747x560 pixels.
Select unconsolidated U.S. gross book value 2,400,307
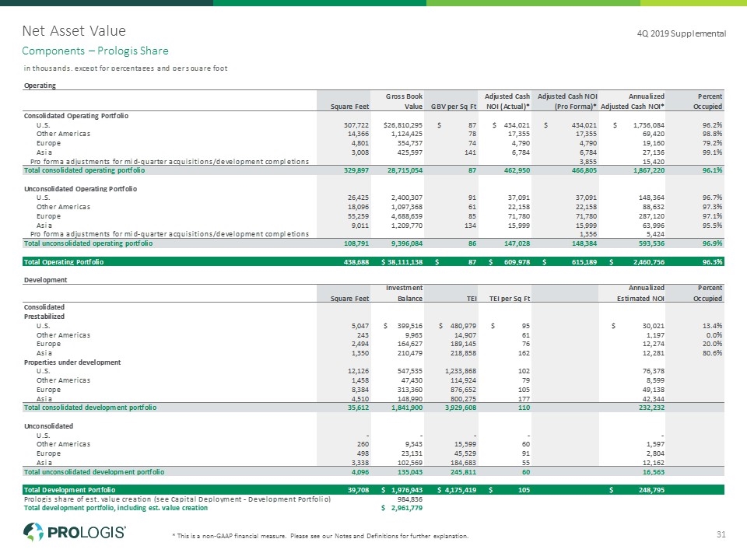(x=406, y=198)
